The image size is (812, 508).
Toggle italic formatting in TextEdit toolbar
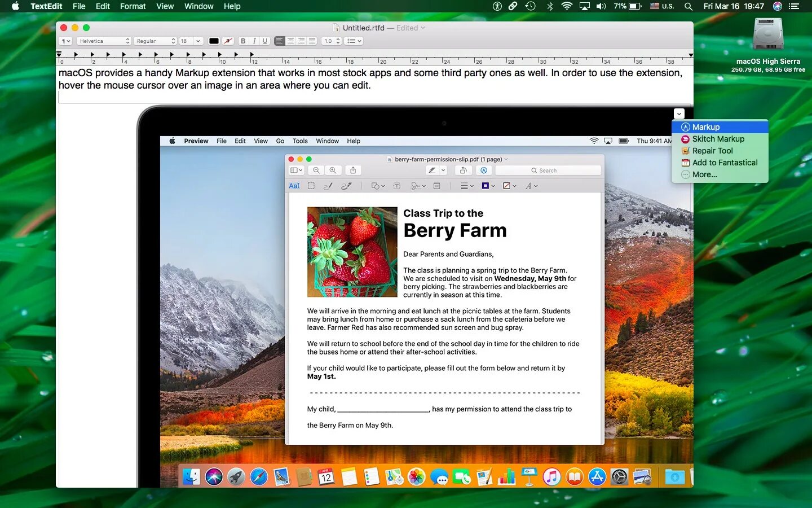pos(254,41)
